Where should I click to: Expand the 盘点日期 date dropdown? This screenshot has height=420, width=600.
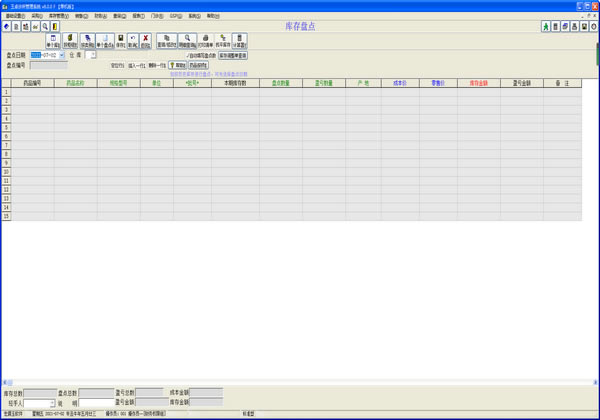click(62, 55)
